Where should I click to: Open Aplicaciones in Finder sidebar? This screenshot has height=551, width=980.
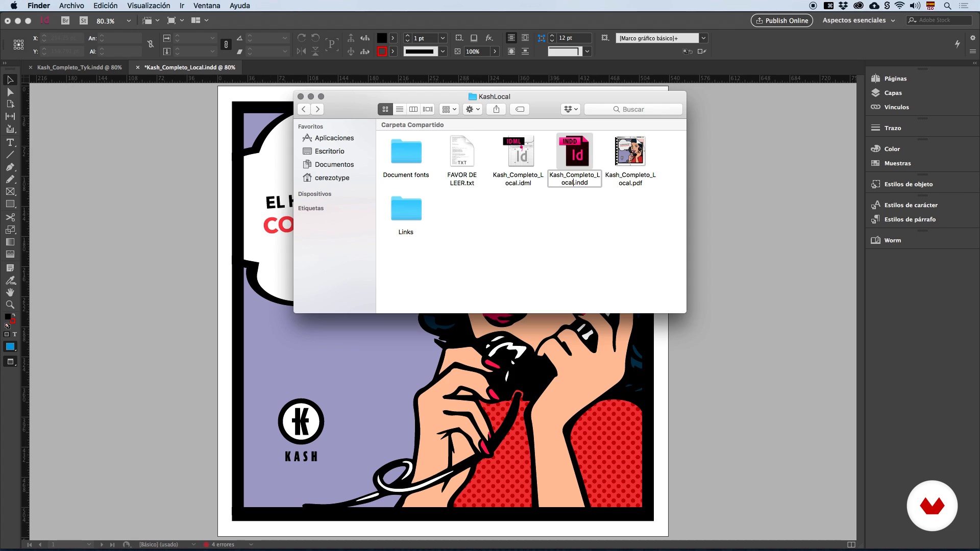click(x=334, y=138)
